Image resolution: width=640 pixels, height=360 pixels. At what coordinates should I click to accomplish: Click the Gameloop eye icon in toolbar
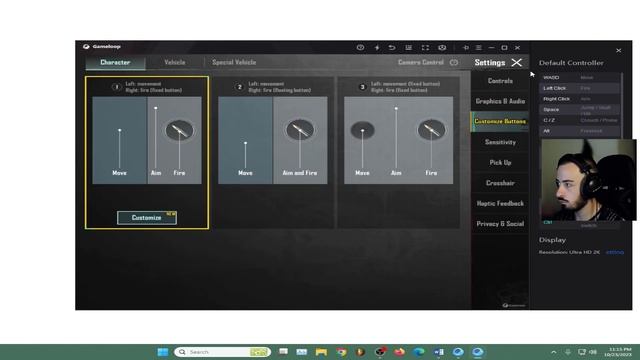(360, 47)
